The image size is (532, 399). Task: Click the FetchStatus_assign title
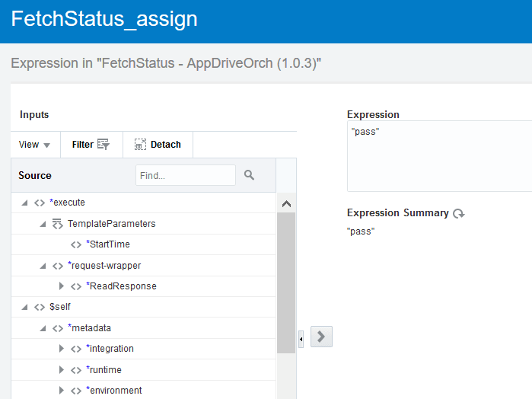tap(104, 19)
